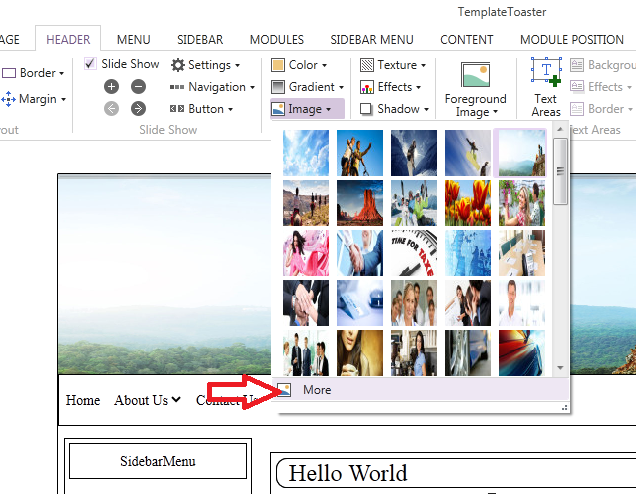636x494 pixels.
Task: Select the red tulips thumbnail
Action: click(467, 203)
